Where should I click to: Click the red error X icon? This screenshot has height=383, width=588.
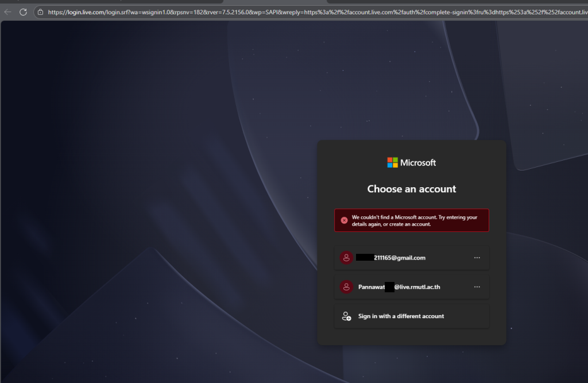(x=344, y=220)
